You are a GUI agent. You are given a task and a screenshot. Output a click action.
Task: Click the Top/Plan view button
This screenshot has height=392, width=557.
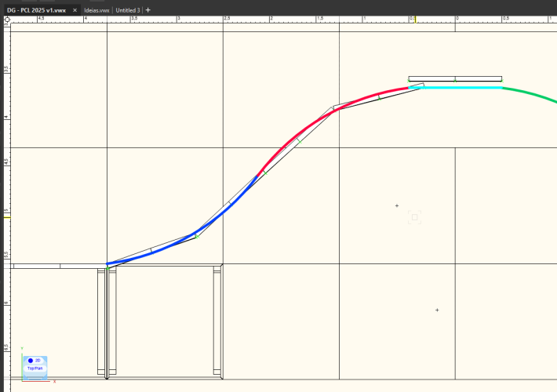point(35,368)
